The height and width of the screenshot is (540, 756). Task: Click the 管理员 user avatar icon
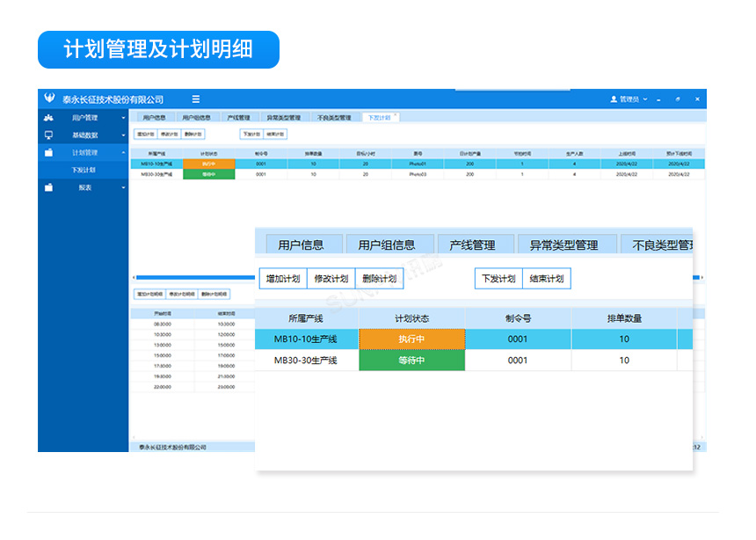pyautogui.click(x=614, y=99)
